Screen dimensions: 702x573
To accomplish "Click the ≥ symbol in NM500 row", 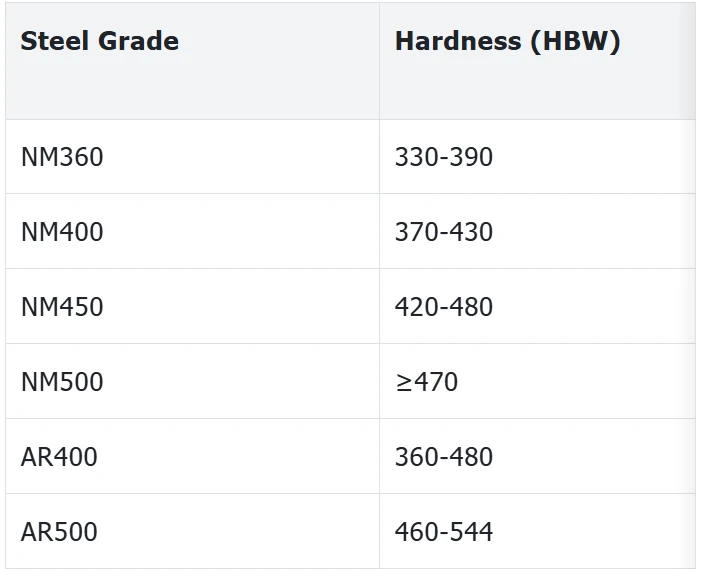I will coord(403,383).
